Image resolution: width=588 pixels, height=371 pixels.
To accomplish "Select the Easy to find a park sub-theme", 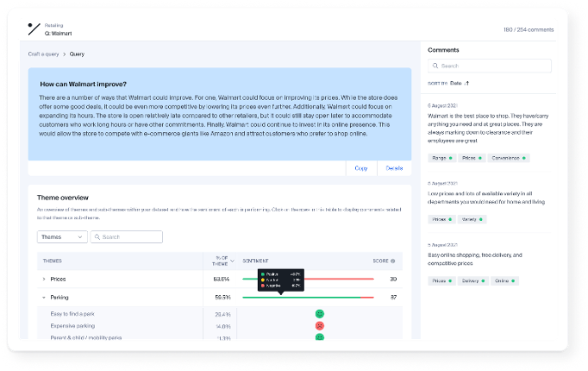I will [72, 314].
